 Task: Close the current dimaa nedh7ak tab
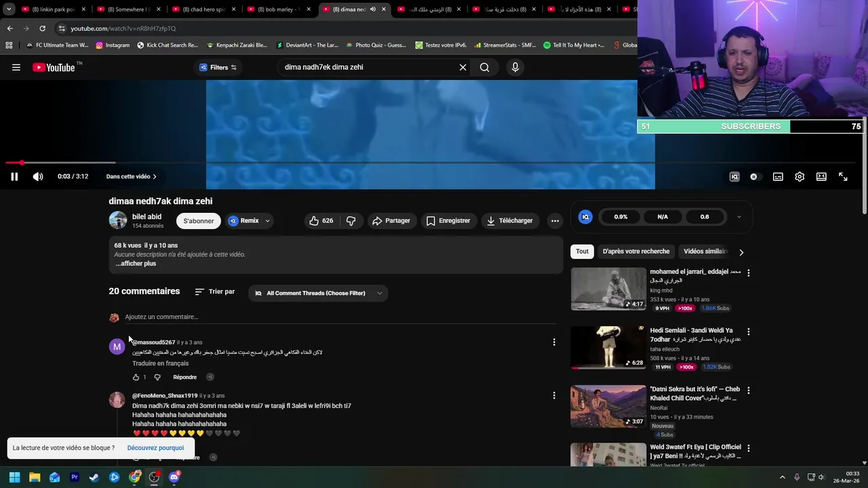384,9
